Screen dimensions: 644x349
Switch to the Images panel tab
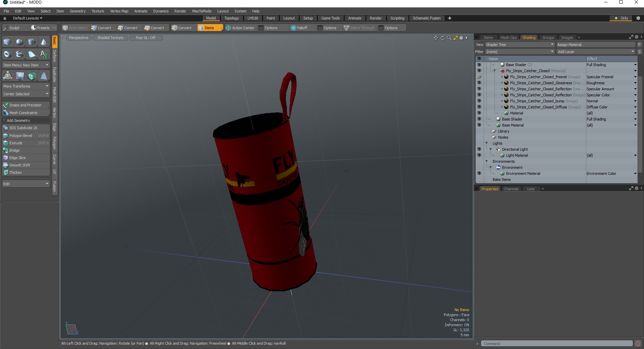point(567,38)
